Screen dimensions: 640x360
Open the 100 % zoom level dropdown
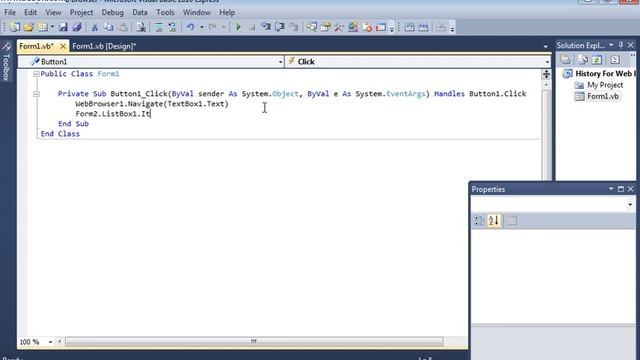50,342
